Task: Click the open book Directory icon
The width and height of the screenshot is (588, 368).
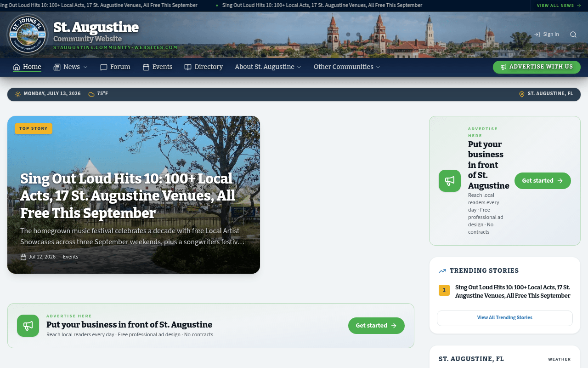Action: click(x=188, y=67)
